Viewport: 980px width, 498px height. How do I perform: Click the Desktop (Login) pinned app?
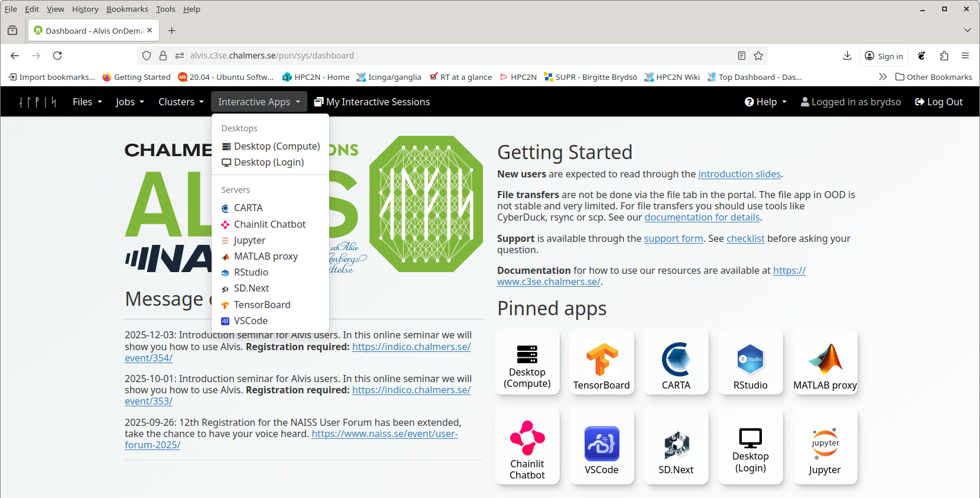(750, 447)
